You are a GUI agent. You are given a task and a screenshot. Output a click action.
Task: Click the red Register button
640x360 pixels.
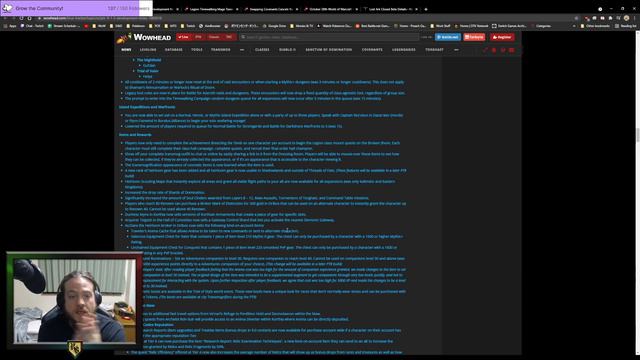coord(502,37)
